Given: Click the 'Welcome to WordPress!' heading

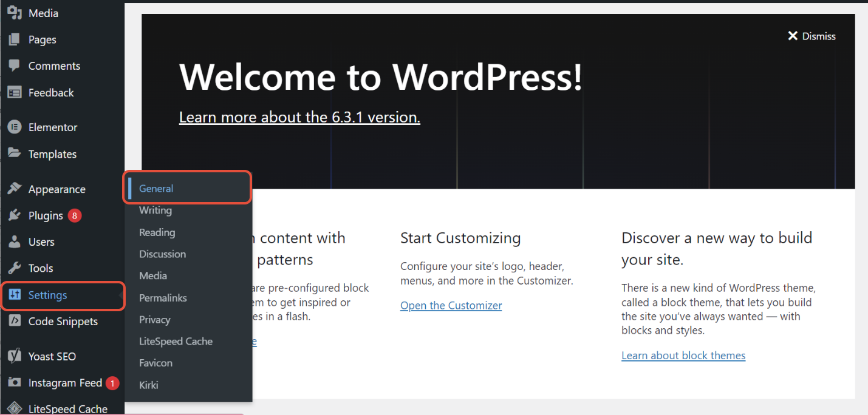Looking at the screenshot, I should click(381, 77).
